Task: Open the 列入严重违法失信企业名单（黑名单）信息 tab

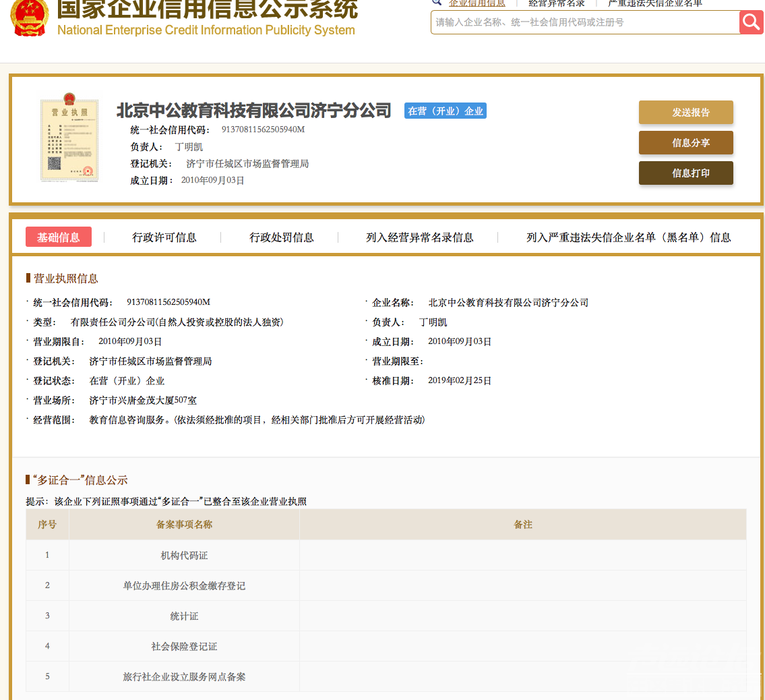Action: pos(628,238)
